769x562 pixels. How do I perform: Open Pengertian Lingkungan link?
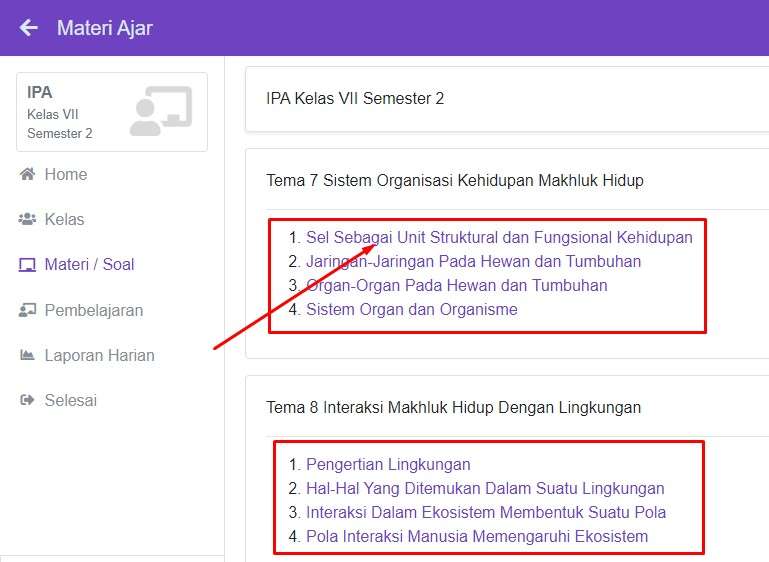(x=388, y=465)
